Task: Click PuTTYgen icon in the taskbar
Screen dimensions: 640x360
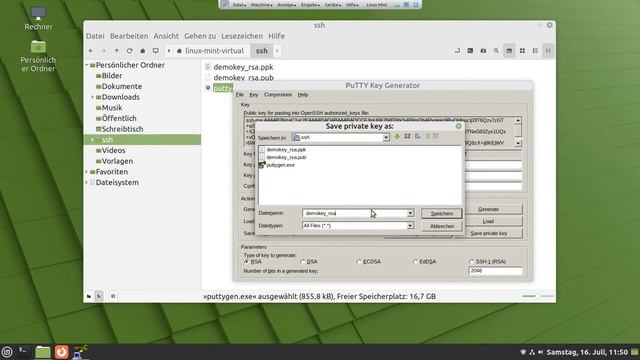Action: click(80, 352)
